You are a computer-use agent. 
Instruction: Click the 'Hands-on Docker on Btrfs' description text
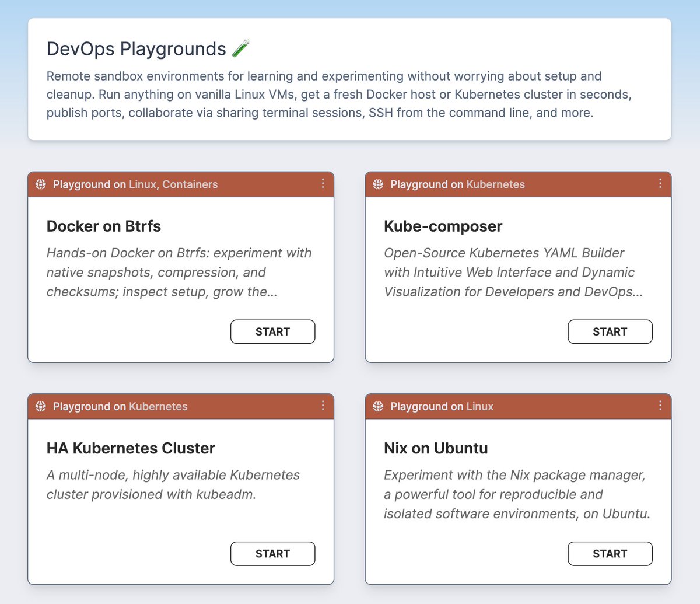[x=179, y=273]
